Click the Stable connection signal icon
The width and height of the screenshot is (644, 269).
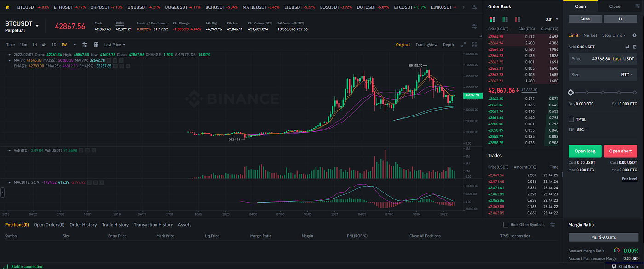coord(6,266)
